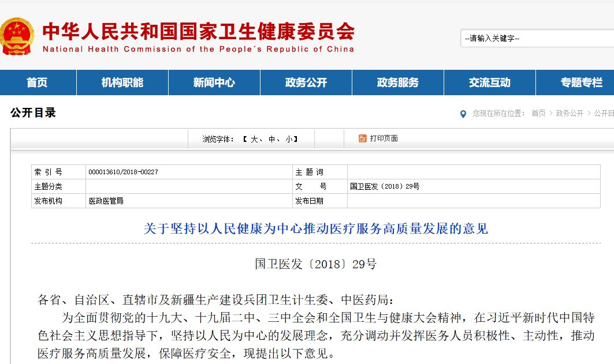Click the national emblem logo
Viewport: 614px width, 364px height.
pos(17,36)
